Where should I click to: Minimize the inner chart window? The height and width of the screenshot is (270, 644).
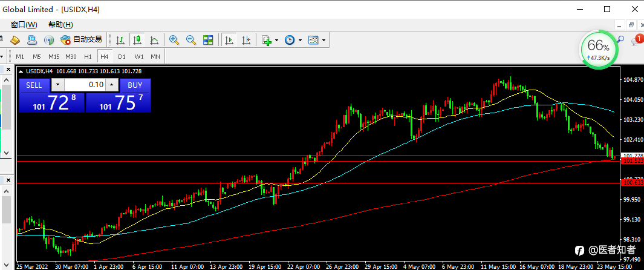pyautogui.click(x=619, y=25)
